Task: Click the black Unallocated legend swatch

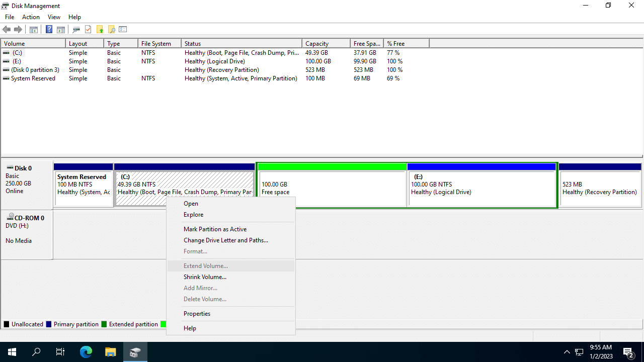Action: click(x=7, y=324)
